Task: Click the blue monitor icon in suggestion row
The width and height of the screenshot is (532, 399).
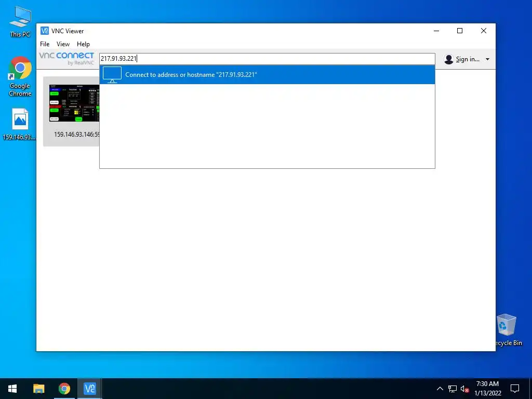Action: 112,75
